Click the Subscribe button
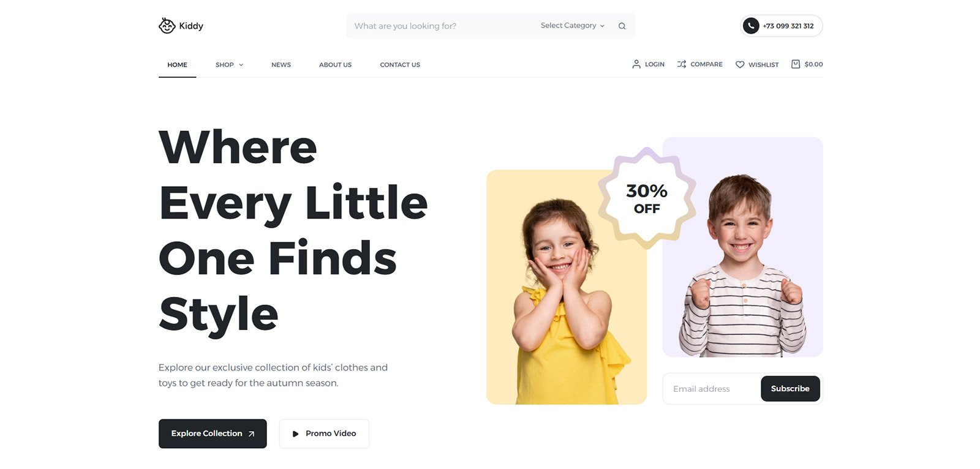Screen dimensions: 980x469 (790, 389)
